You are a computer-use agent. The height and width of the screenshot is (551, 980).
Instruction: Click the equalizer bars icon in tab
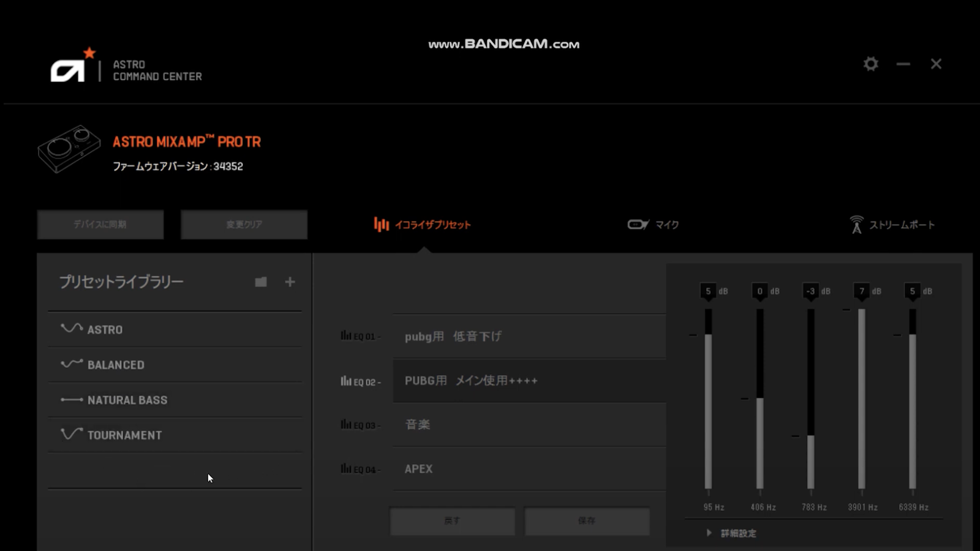coord(382,225)
